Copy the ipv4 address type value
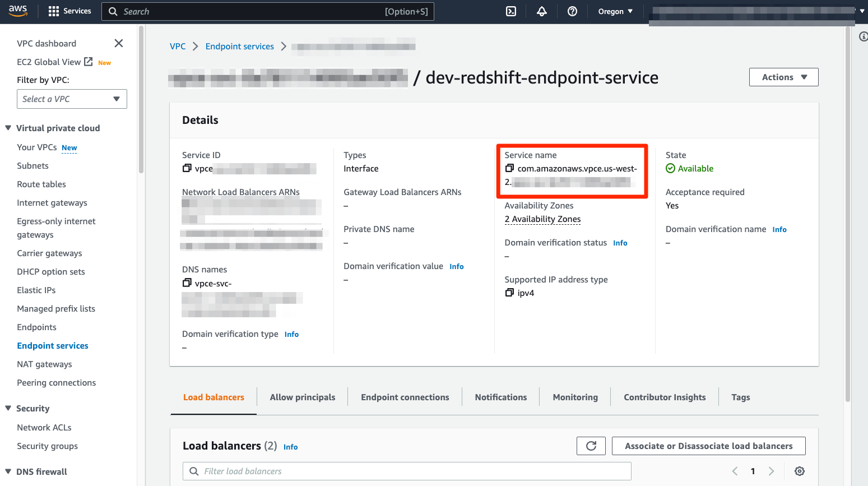Image resolution: width=868 pixels, height=486 pixels. point(509,293)
